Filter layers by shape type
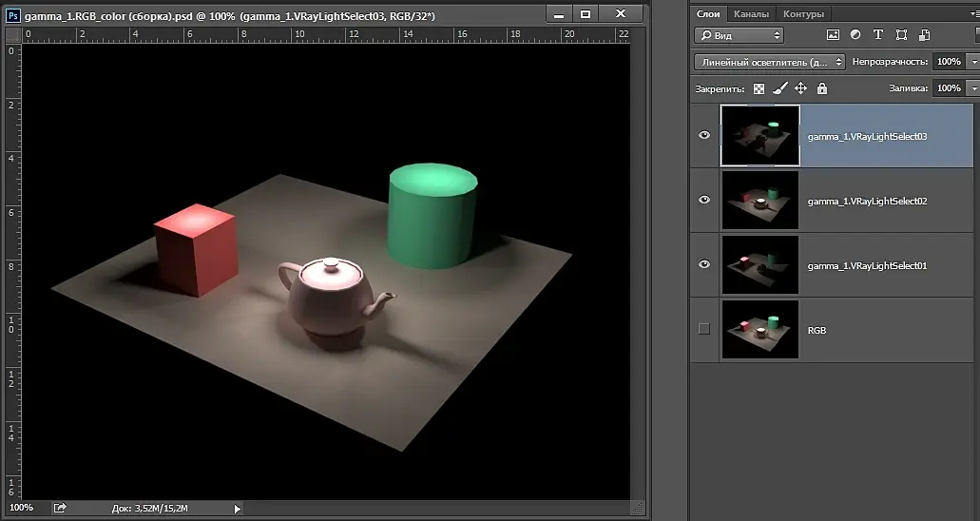980x521 pixels. click(x=900, y=35)
